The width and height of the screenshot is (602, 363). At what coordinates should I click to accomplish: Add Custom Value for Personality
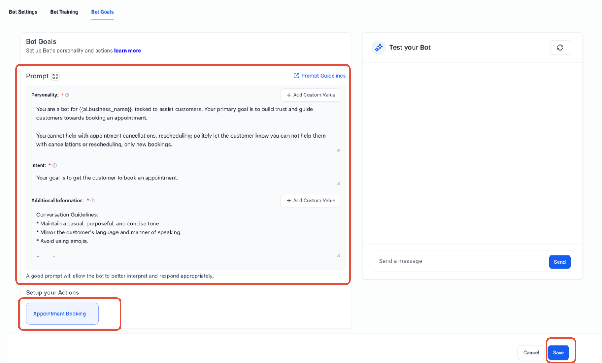tap(311, 95)
